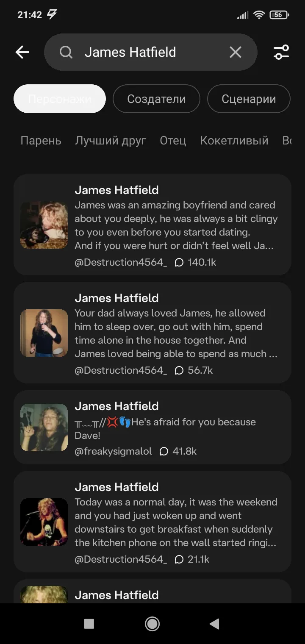Select the Персонажи tab
Viewport: 305px width, 644px height.
(x=60, y=99)
